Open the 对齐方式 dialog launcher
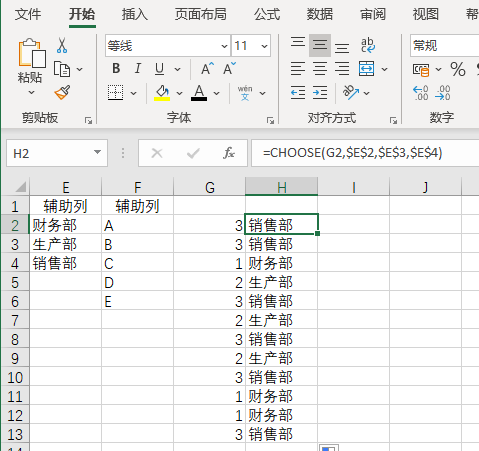 393,120
